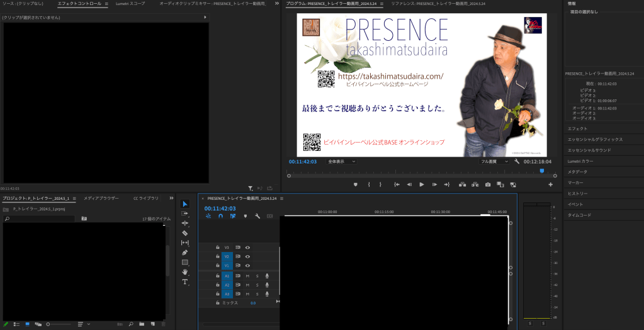This screenshot has height=330, width=644.
Task: Open the Lumetri スコープ tab
Action: coord(130,4)
